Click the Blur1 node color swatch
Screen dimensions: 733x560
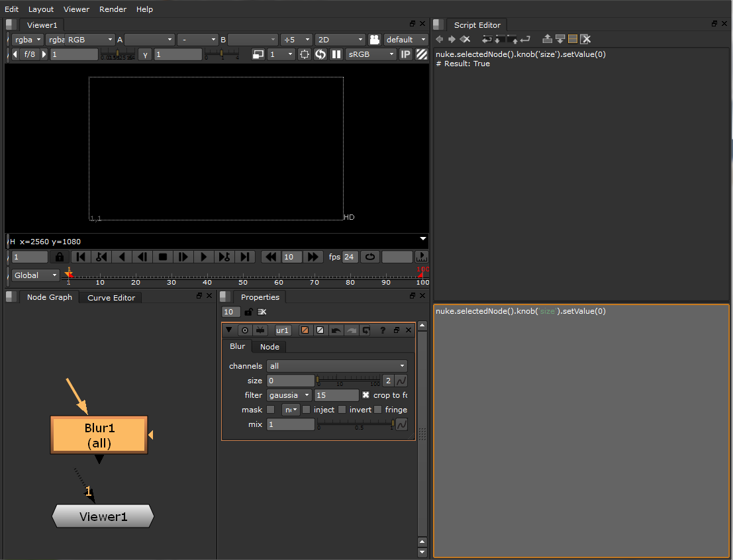click(x=305, y=330)
